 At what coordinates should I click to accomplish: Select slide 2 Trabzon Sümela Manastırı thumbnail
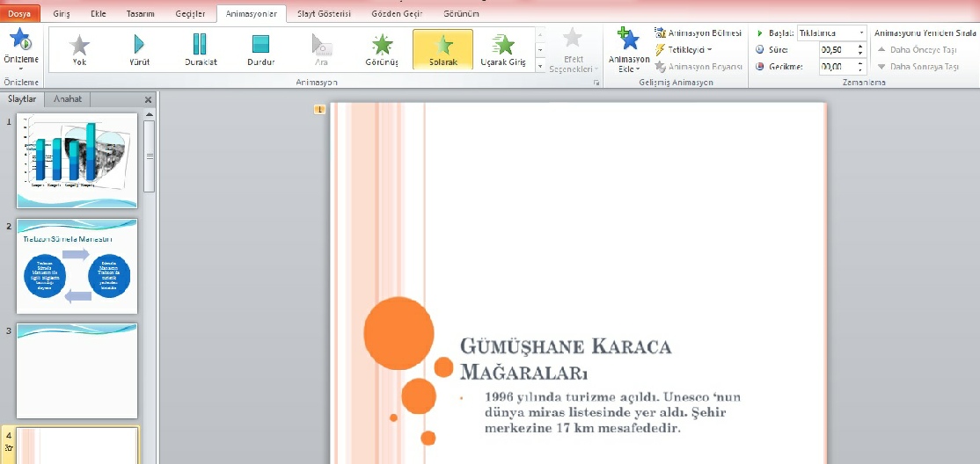[77, 266]
